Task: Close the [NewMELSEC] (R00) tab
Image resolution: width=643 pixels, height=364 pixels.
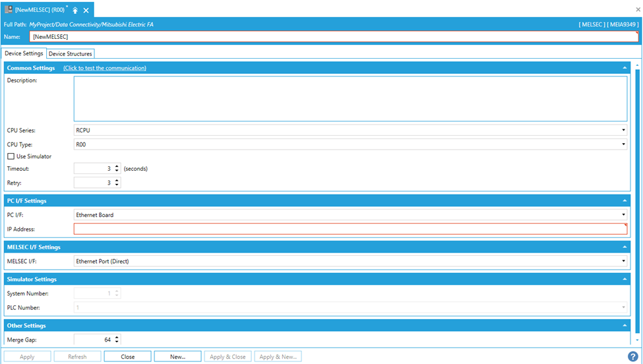Action: [x=86, y=11]
